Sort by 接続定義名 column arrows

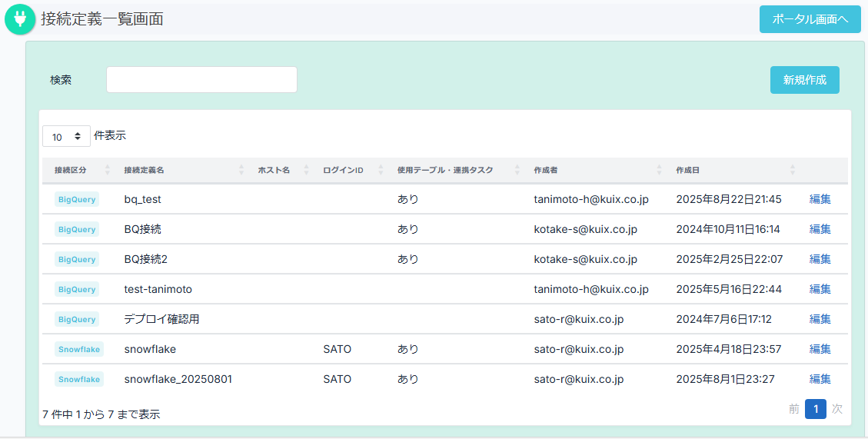tap(241, 170)
